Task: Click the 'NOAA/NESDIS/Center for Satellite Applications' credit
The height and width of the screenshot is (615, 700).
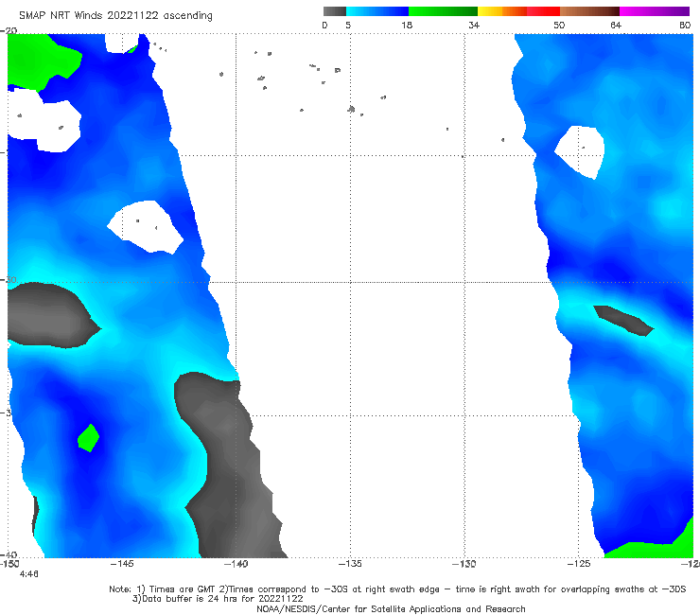Action: (391, 608)
